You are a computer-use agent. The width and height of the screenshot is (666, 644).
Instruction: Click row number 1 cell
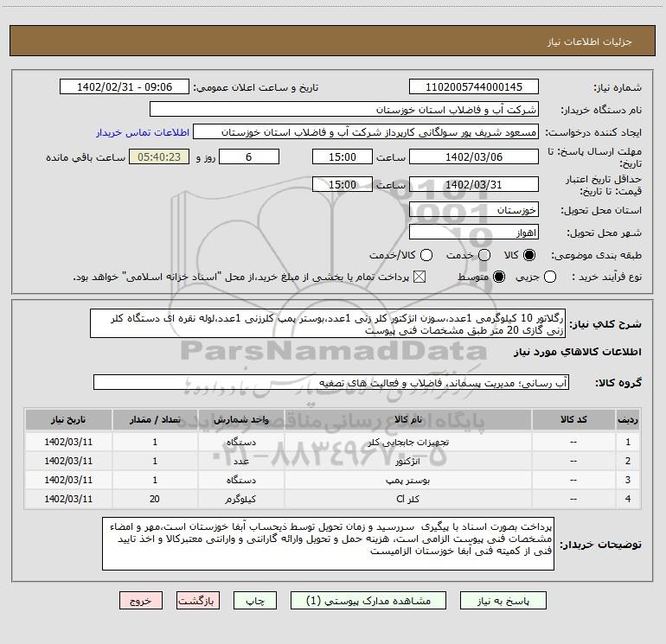[628, 442]
